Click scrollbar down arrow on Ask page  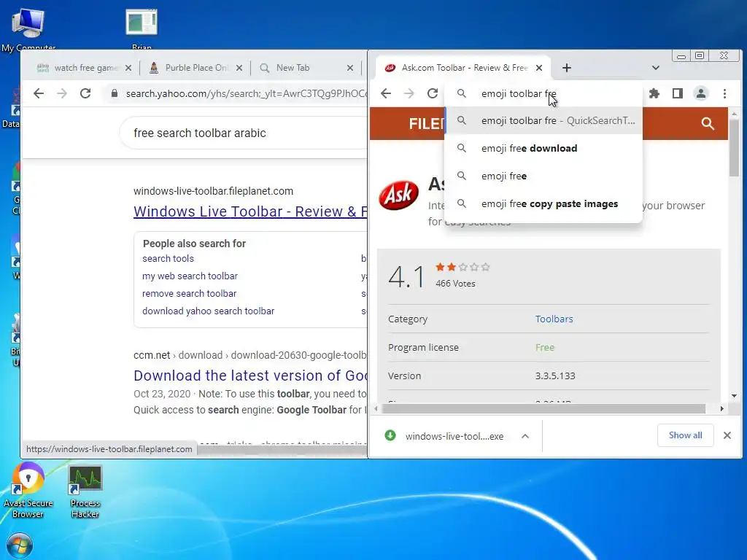(734, 396)
